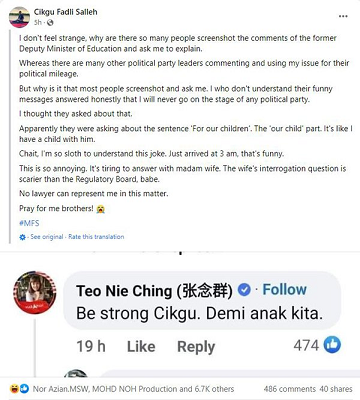Follow Teo Nie Ching

coord(284,289)
